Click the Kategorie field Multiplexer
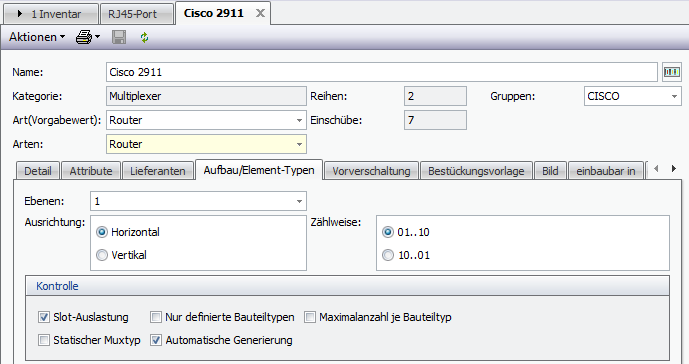Viewport: 689px width, 364px height. (206, 96)
